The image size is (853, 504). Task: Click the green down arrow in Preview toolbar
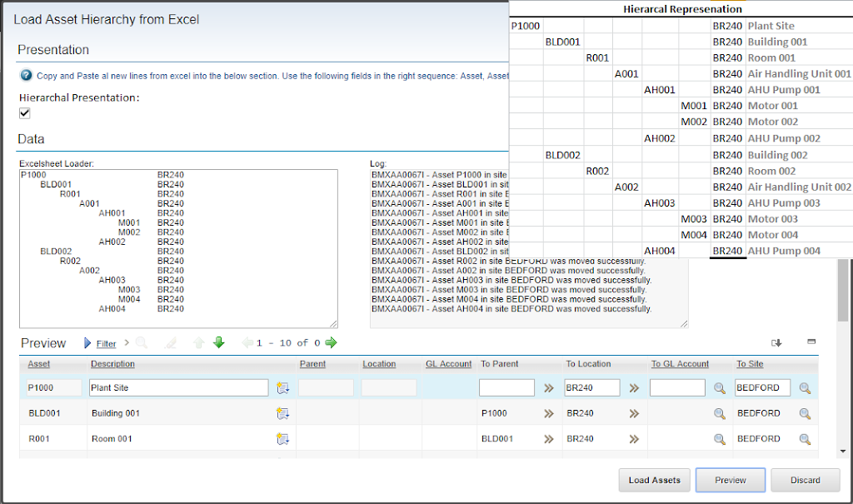(x=219, y=342)
